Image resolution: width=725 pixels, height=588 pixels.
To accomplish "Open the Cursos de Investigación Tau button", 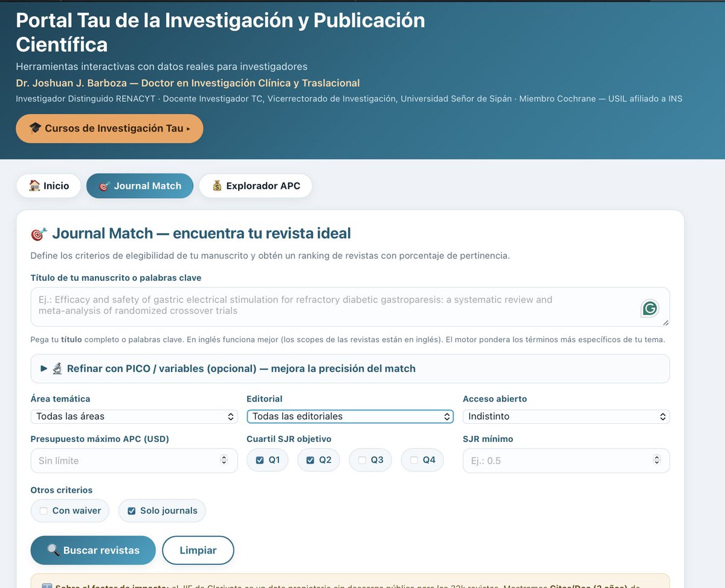I will coord(109,129).
